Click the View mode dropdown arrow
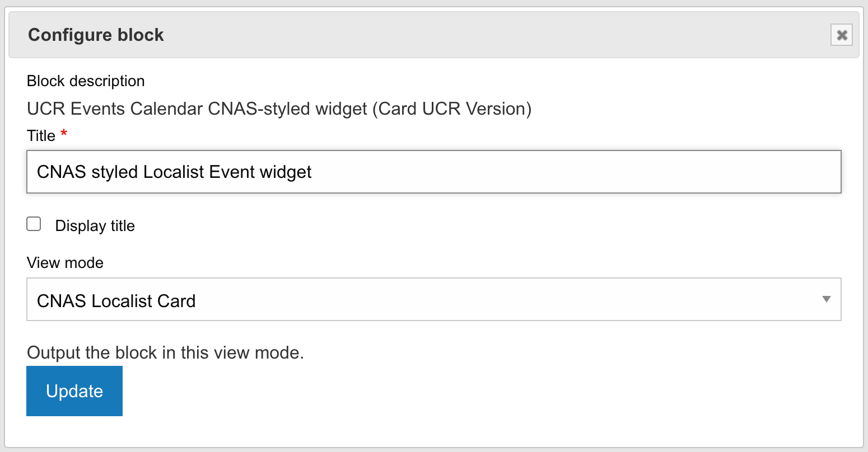The width and height of the screenshot is (868, 452). 826,299
